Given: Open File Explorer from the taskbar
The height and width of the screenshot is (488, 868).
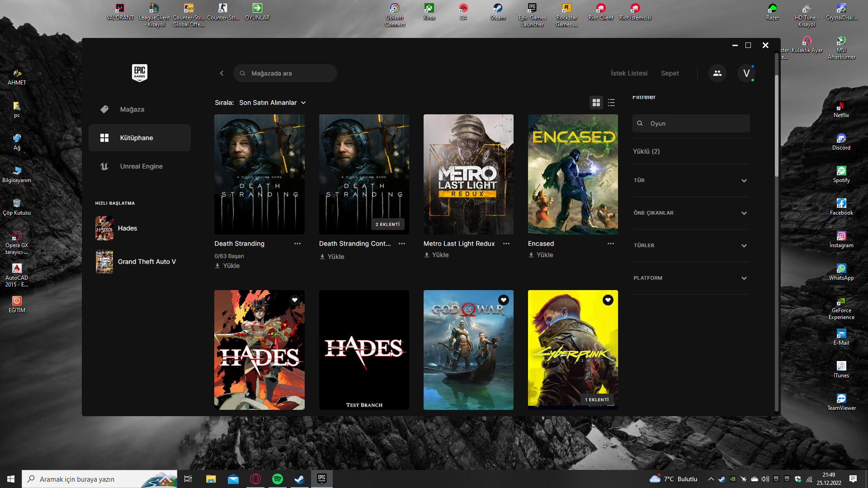Looking at the screenshot, I should (211, 479).
